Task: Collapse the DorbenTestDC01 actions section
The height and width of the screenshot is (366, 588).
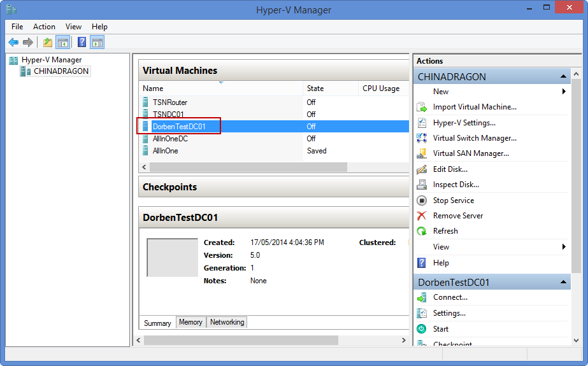Action: click(x=563, y=282)
